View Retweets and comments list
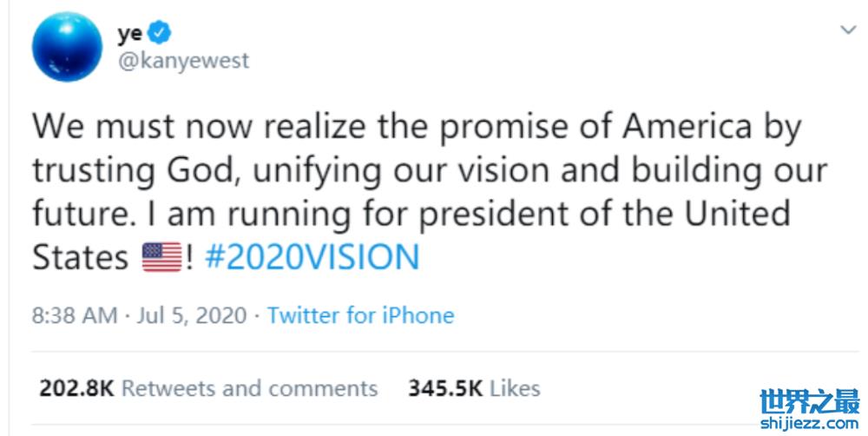Image resolution: width=868 pixels, height=436 pixels. point(249,387)
